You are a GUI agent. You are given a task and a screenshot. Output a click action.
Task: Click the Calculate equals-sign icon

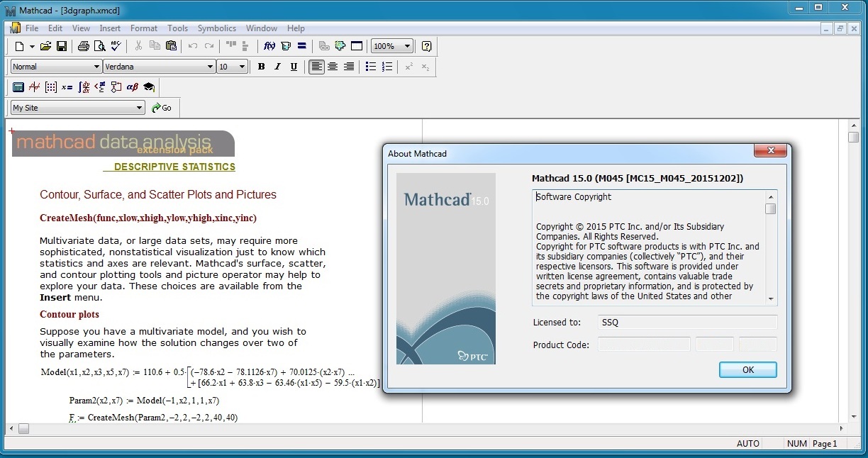(x=301, y=46)
